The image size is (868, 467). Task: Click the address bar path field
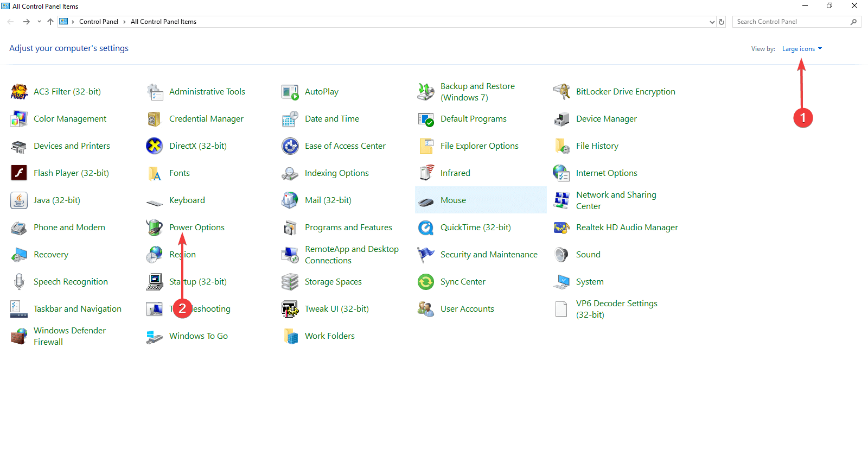[x=391, y=22]
